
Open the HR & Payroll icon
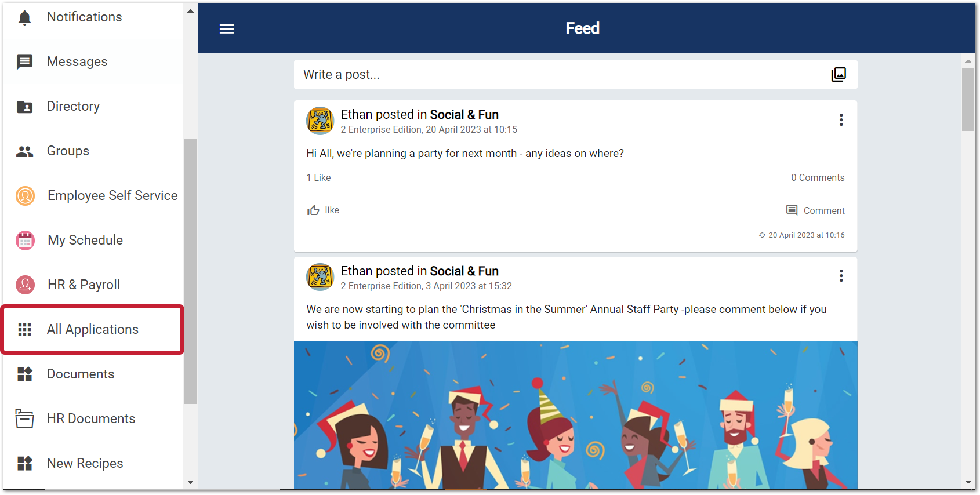24,285
